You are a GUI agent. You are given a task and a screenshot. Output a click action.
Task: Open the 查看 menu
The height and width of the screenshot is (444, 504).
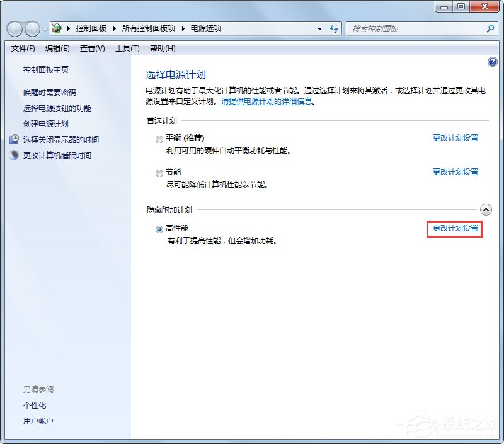click(91, 48)
